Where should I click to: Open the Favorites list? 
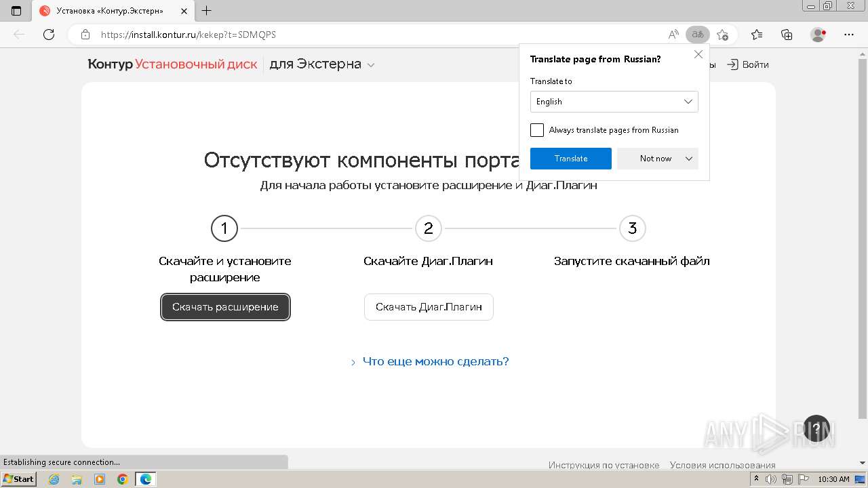[757, 35]
